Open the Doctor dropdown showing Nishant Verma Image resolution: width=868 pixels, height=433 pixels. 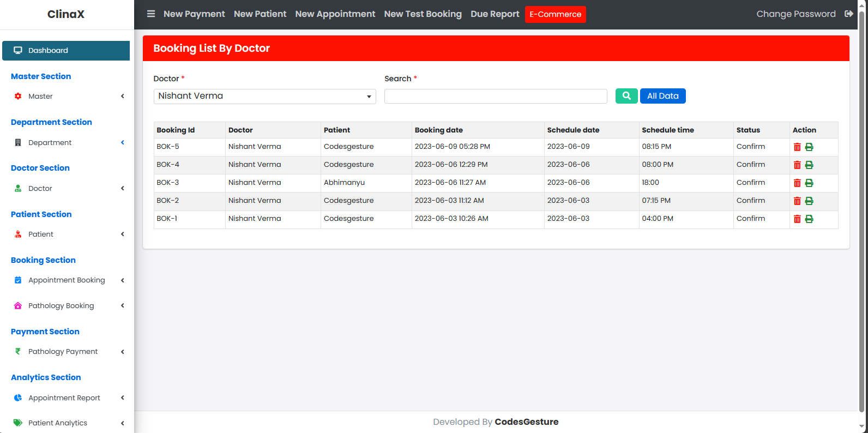click(x=264, y=97)
